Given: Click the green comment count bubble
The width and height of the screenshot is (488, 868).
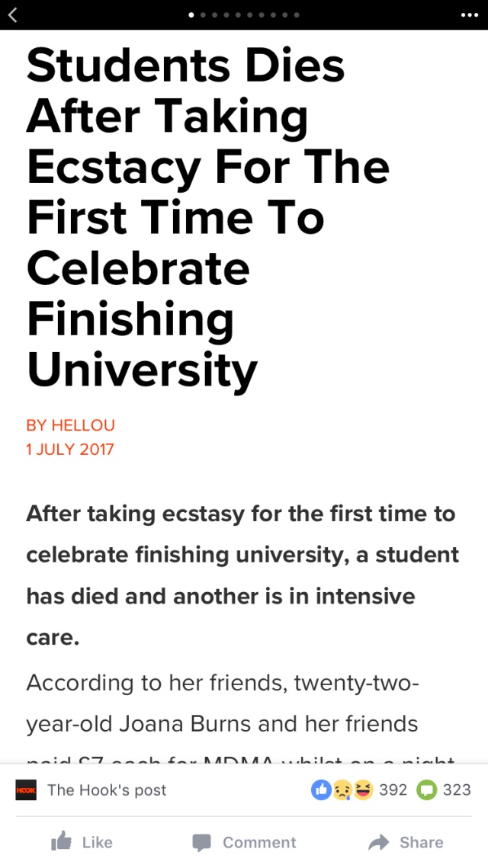Looking at the screenshot, I should 426,790.
